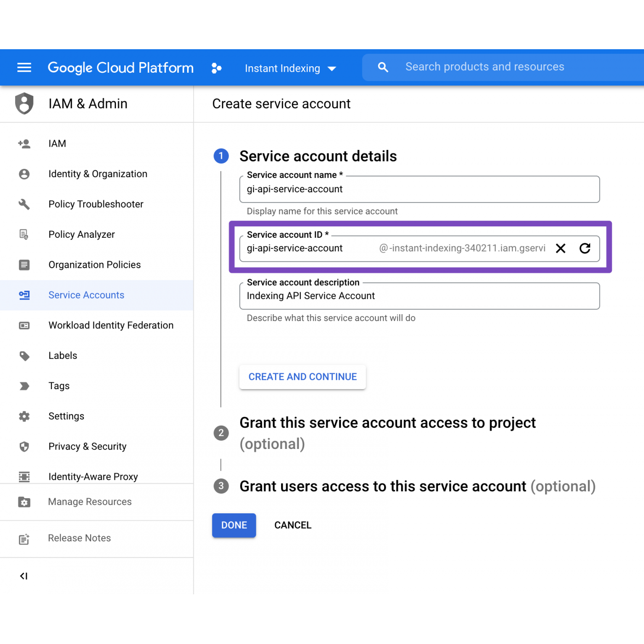Click the Labels tag icon
Viewport: 644px width, 644px height.
click(24, 356)
